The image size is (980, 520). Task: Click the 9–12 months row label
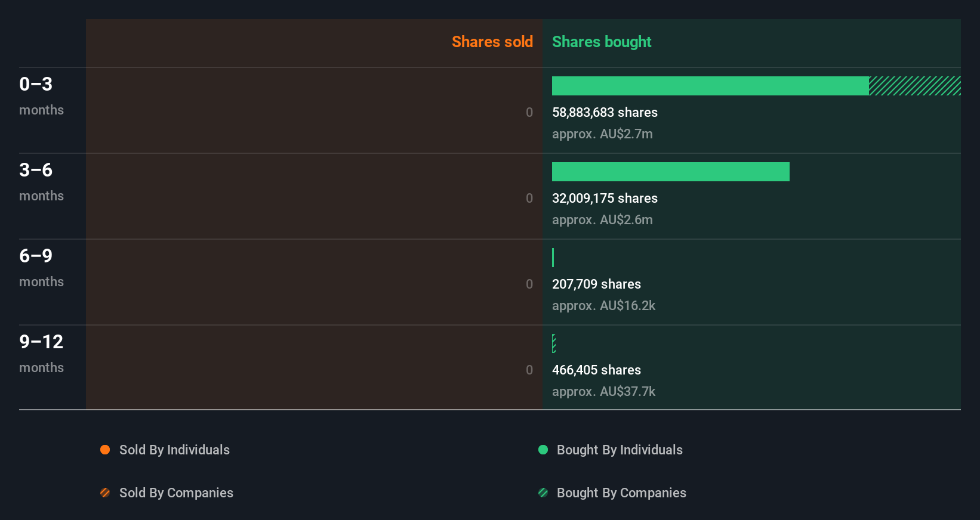pos(41,353)
